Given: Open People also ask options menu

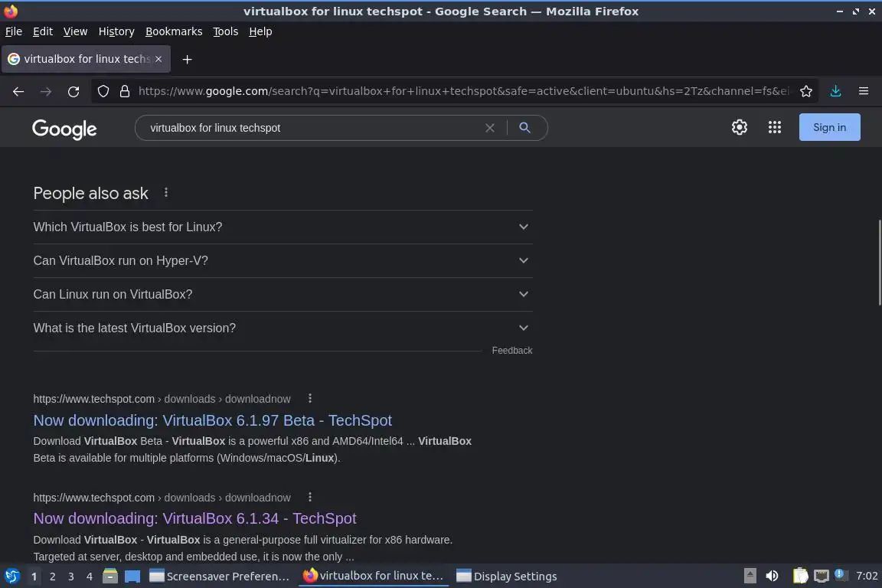Looking at the screenshot, I should (x=166, y=192).
